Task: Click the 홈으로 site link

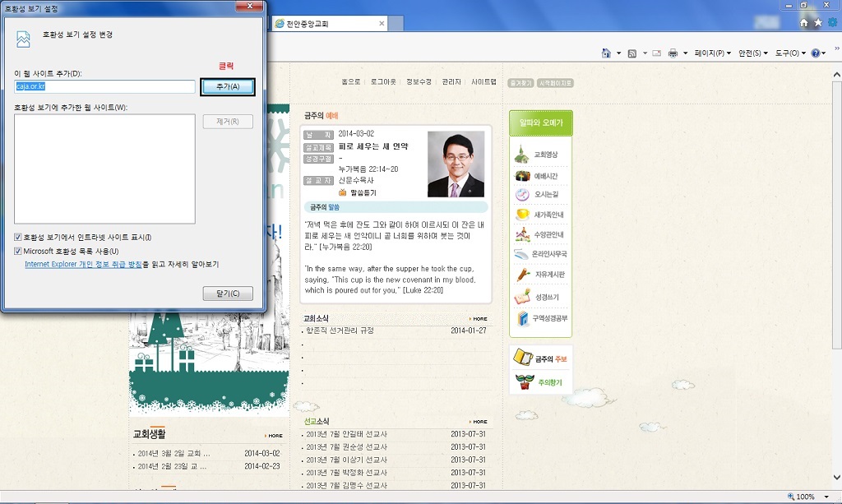Action: [x=350, y=81]
